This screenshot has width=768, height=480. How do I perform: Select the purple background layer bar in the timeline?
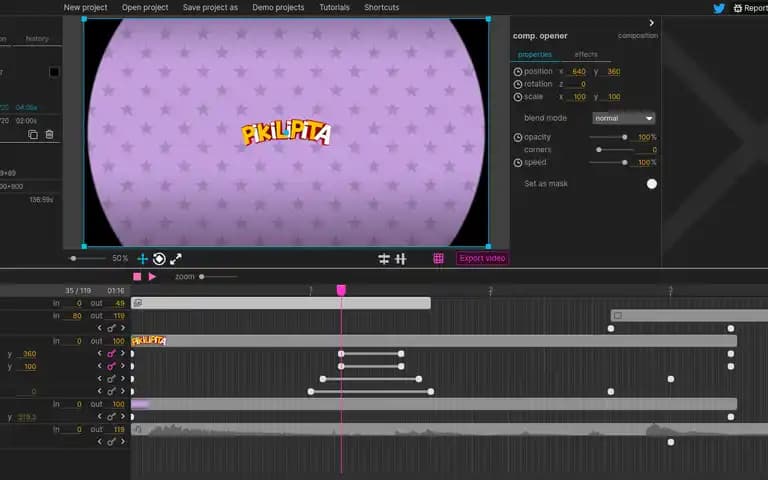[434, 404]
